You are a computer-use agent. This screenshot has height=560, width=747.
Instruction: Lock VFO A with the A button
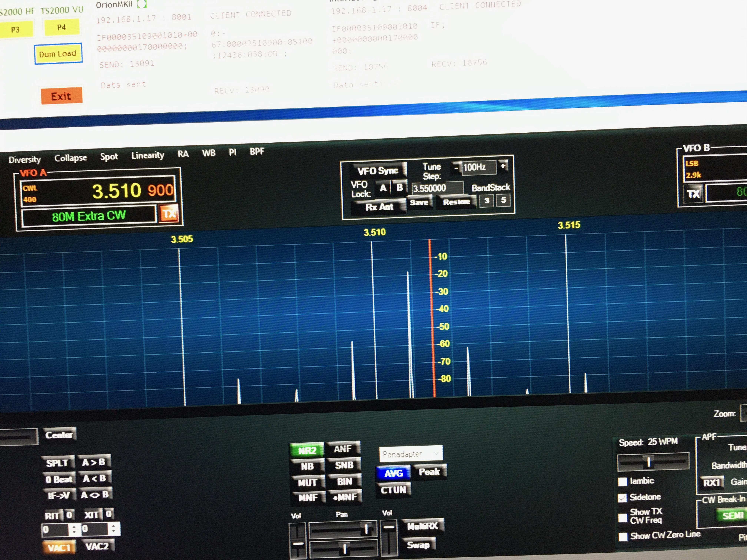(x=383, y=188)
